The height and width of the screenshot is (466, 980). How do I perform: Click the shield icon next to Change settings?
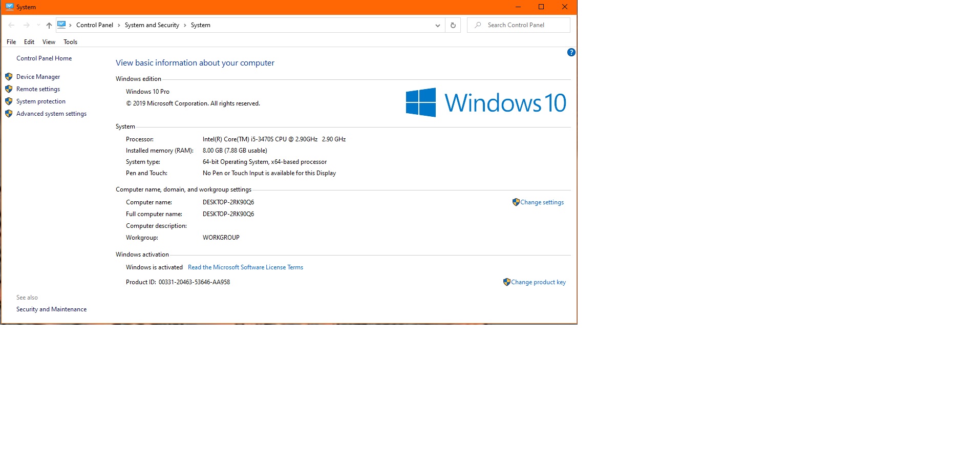pyautogui.click(x=516, y=202)
